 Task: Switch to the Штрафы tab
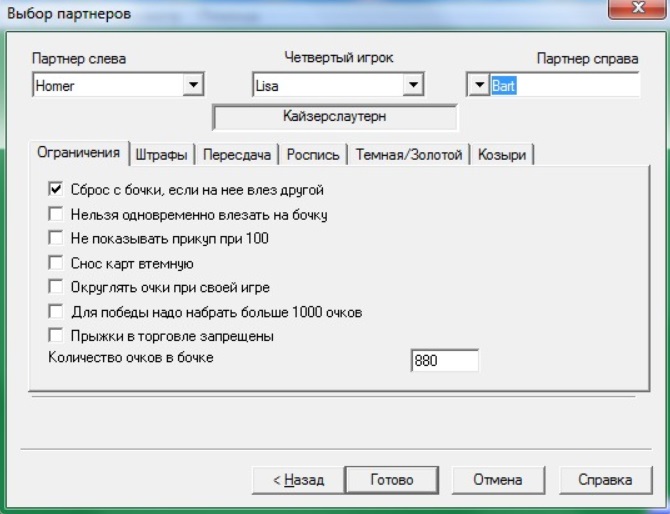click(x=161, y=155)
